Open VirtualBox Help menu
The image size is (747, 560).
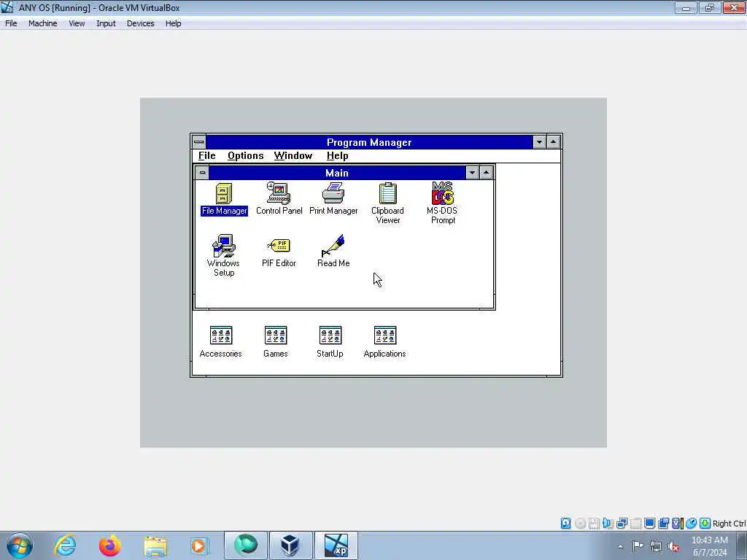click(x=174, y=23)
